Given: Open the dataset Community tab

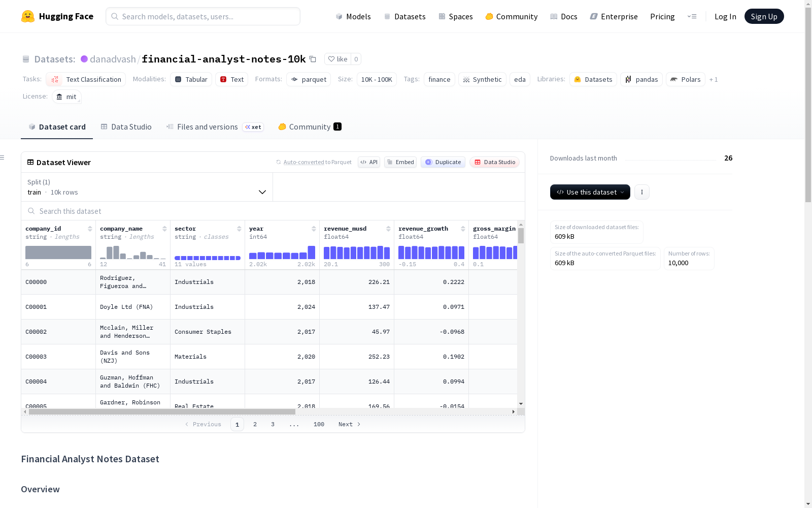Looking at the screenshot, I should tap(310, 127).
